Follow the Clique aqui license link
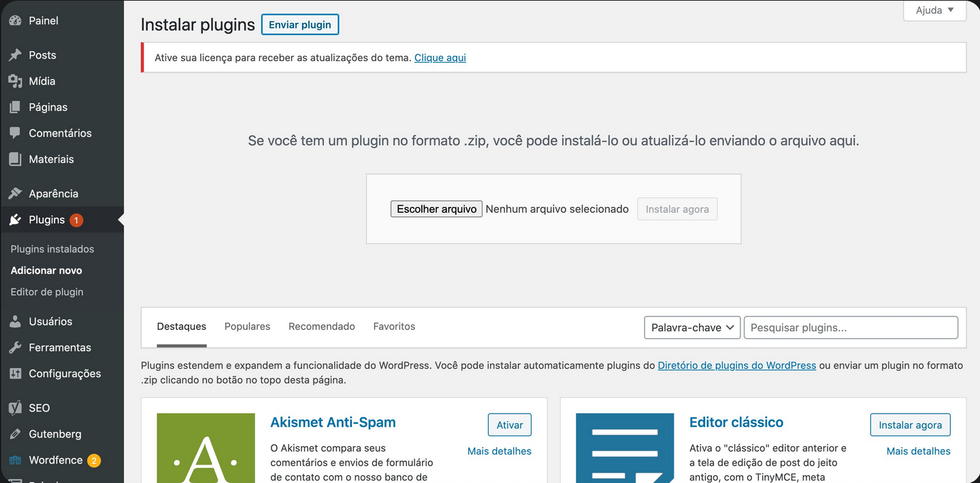Viewport: 980px width, 483px height. (x=440, y=57)
